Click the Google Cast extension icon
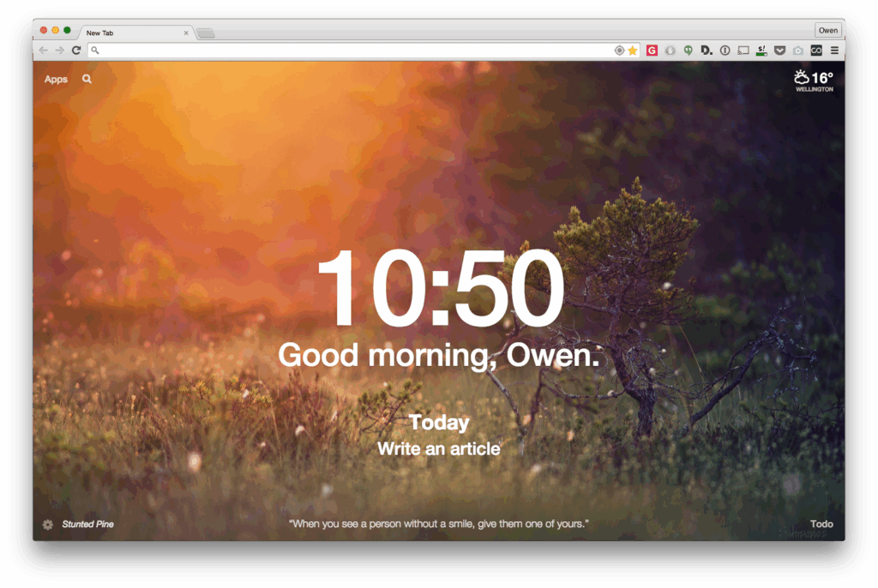 tap(743, 51)
